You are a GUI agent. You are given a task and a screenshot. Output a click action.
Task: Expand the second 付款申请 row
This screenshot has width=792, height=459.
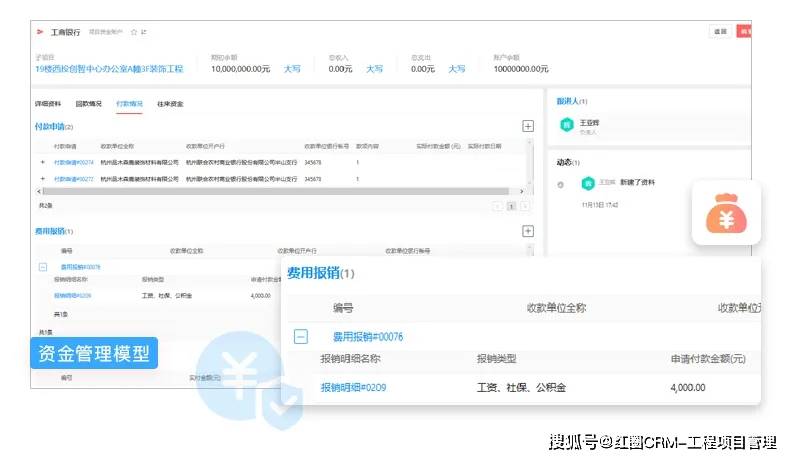(x=42, y=179)
